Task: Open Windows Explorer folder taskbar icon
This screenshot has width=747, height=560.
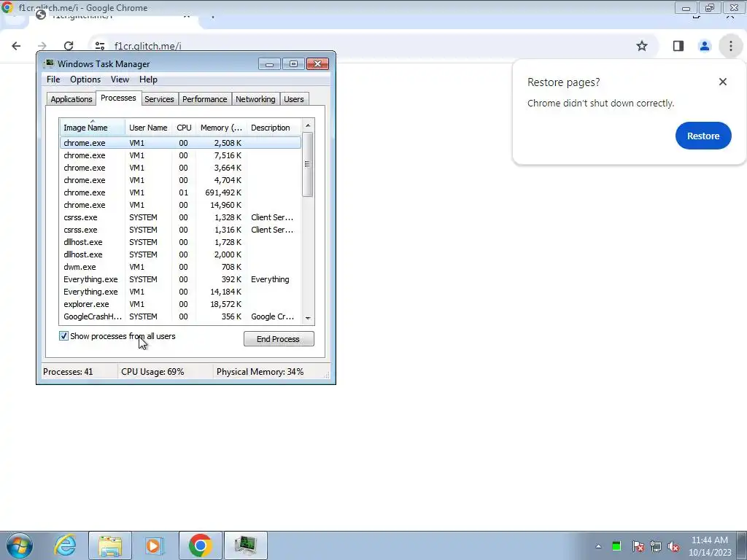Action: pyautogui.click(x=110, y=545)
